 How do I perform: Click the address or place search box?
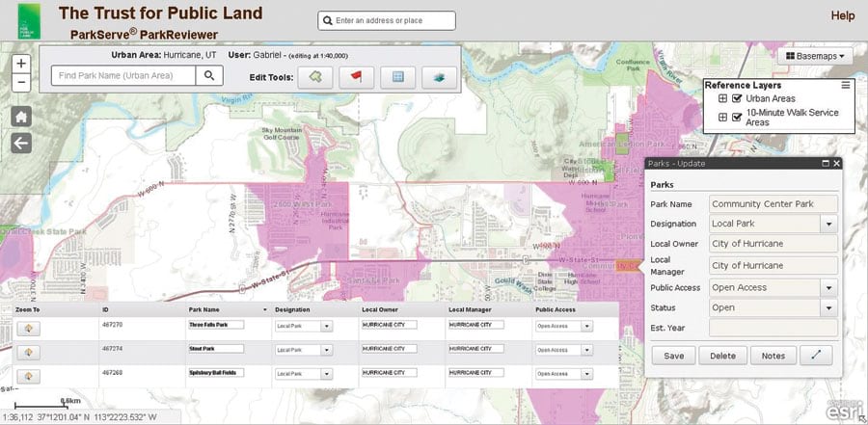(387, 20)
